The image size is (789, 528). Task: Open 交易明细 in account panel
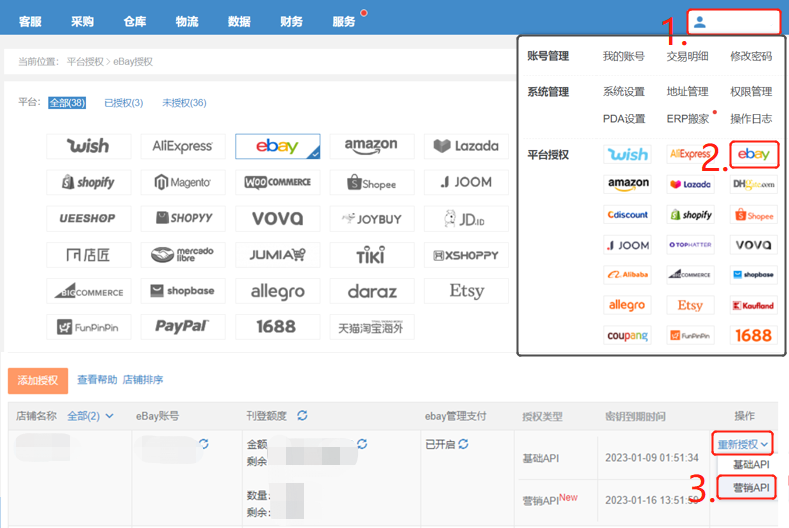point(687,56)
